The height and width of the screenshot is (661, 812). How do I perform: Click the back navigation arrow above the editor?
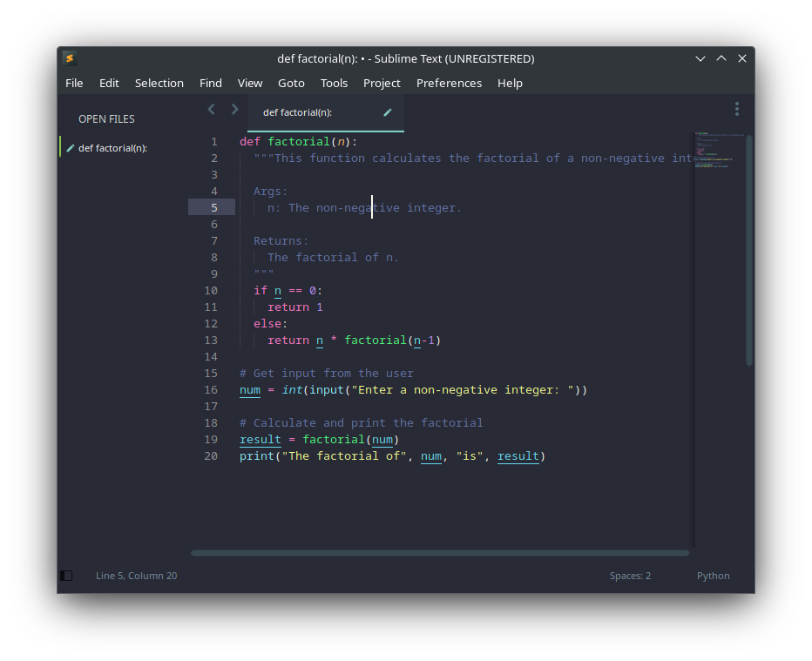pos(211,109)
